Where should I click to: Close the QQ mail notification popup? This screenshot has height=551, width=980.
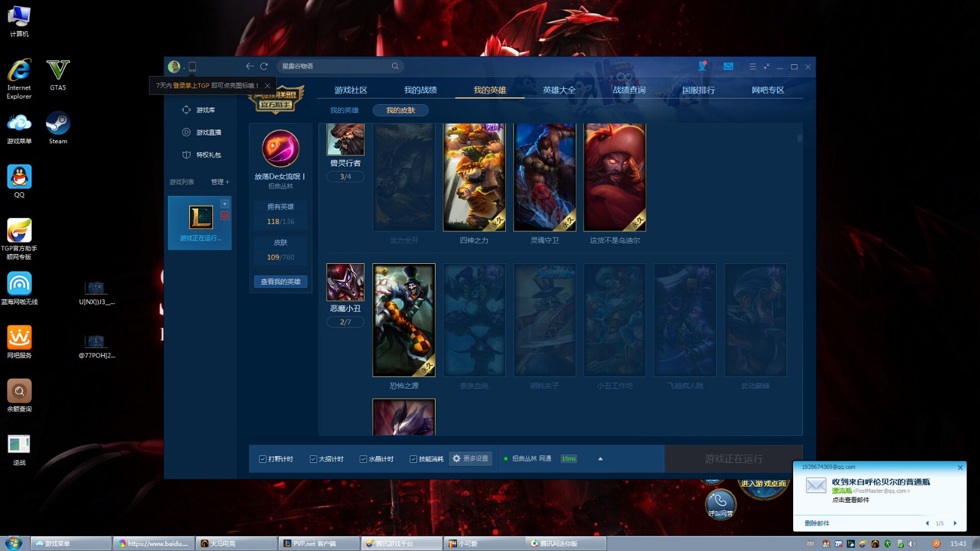point(960,467)
